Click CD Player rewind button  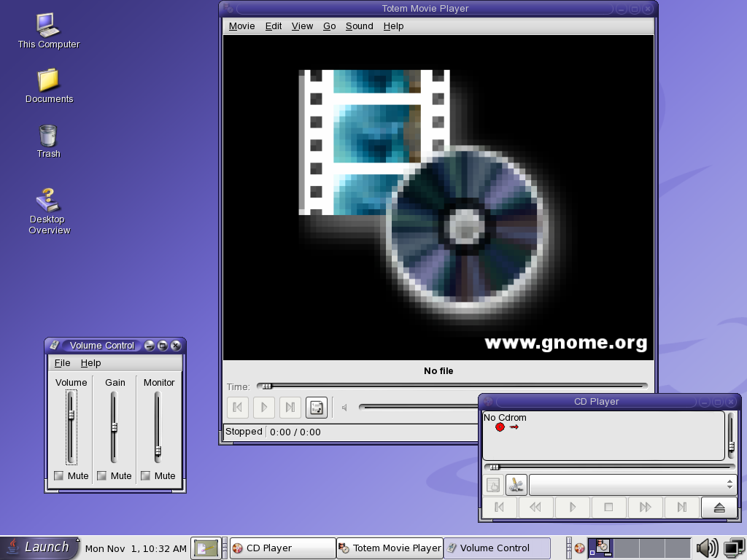(x=535, y=507)
